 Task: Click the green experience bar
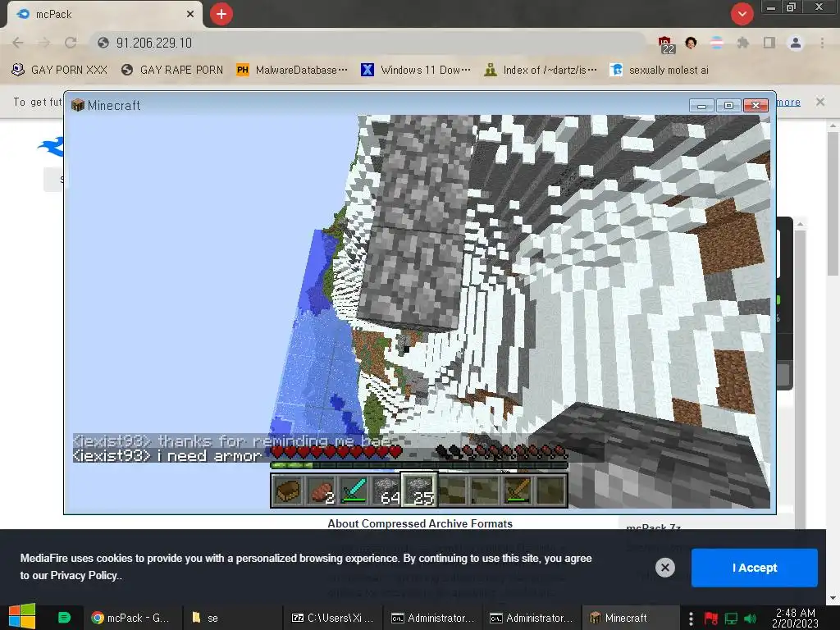point(419,466)
